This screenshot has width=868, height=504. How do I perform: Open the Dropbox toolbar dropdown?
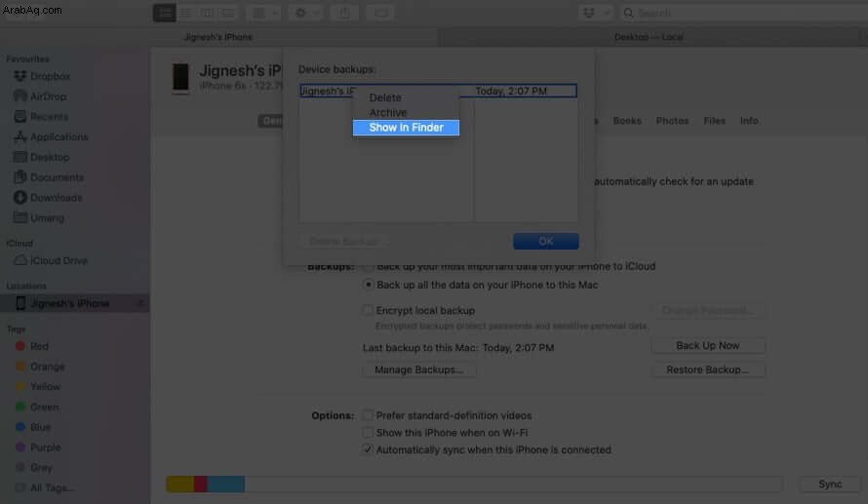pyautogui.click(x=595, y=13)
